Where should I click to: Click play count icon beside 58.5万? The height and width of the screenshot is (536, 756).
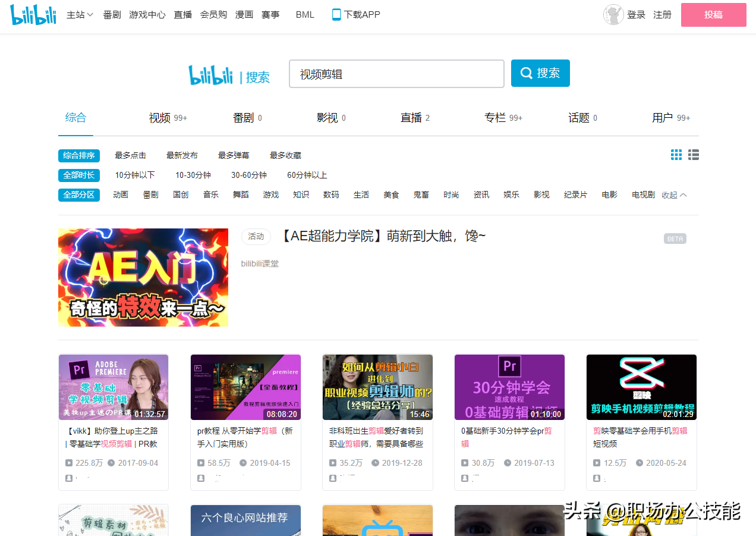click(201, 463)
